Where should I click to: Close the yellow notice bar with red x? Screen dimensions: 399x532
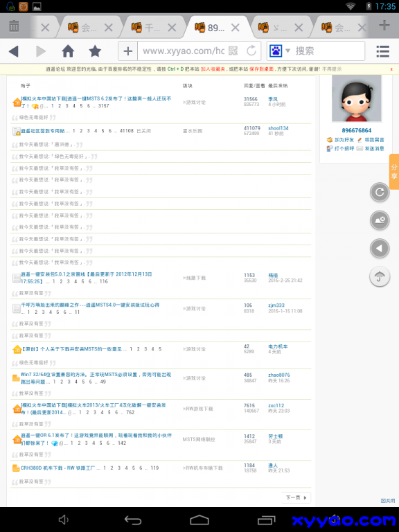coord(391,69)
